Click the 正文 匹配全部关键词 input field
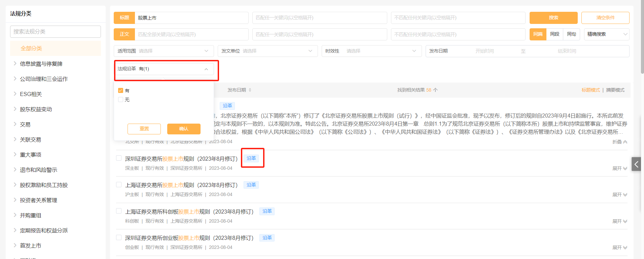Screen dimensions: 644x259 [x=191, y=34]
